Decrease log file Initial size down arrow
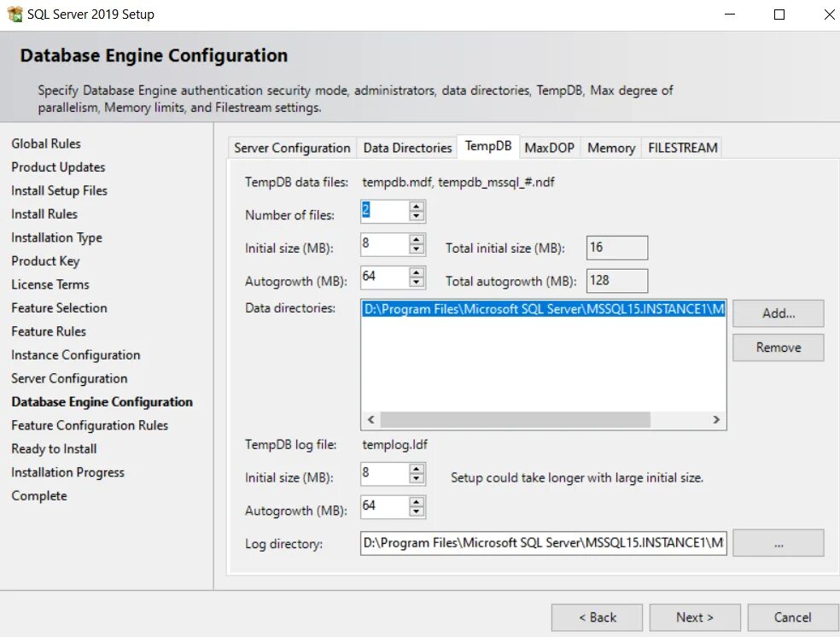 click(x=417, y=478)
